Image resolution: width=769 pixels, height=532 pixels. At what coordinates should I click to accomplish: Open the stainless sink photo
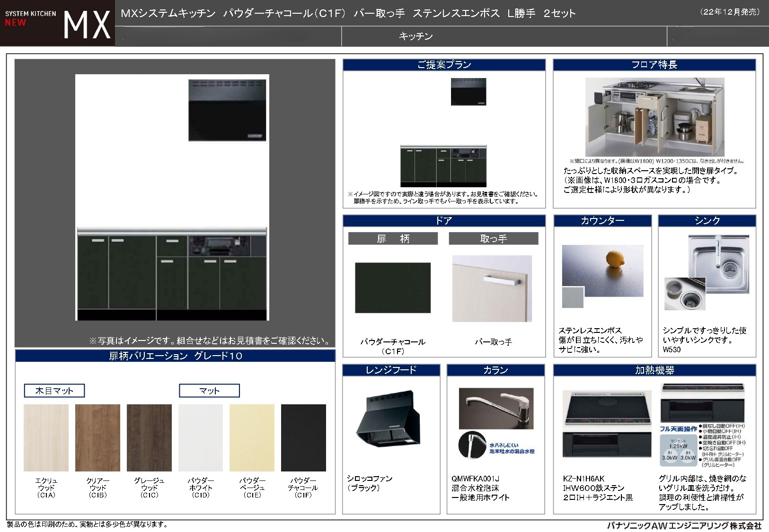pyautogui.click(x=718, y=263)
